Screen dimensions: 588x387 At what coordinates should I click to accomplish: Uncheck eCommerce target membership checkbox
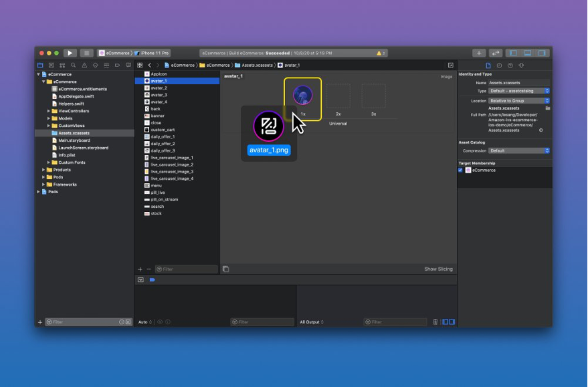460,170
